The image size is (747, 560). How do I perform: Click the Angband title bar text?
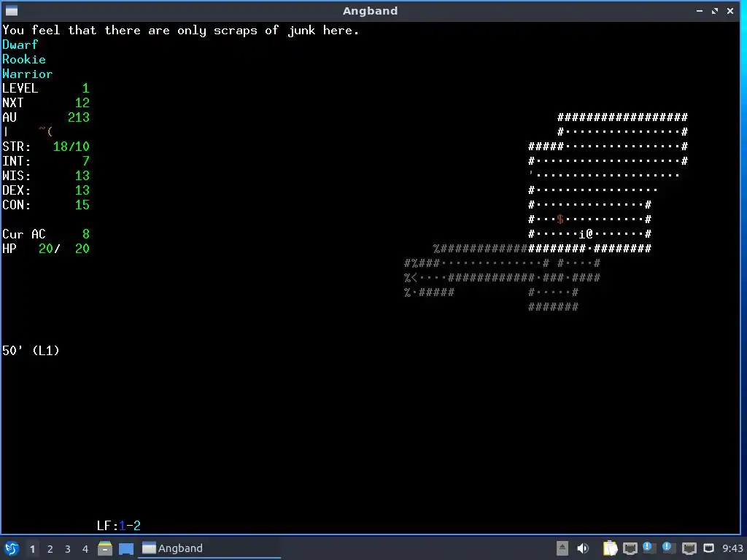click(x=370, y=10)
